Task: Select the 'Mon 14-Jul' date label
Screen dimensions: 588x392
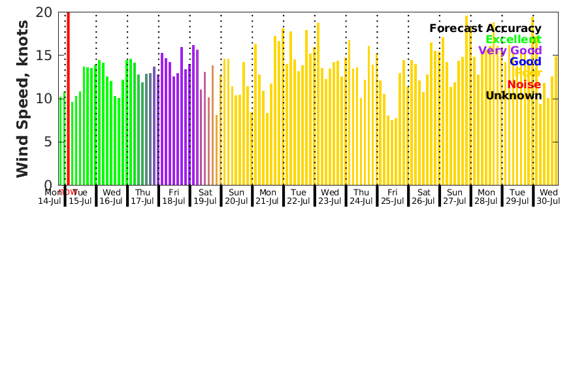Action: click(50, 197)
